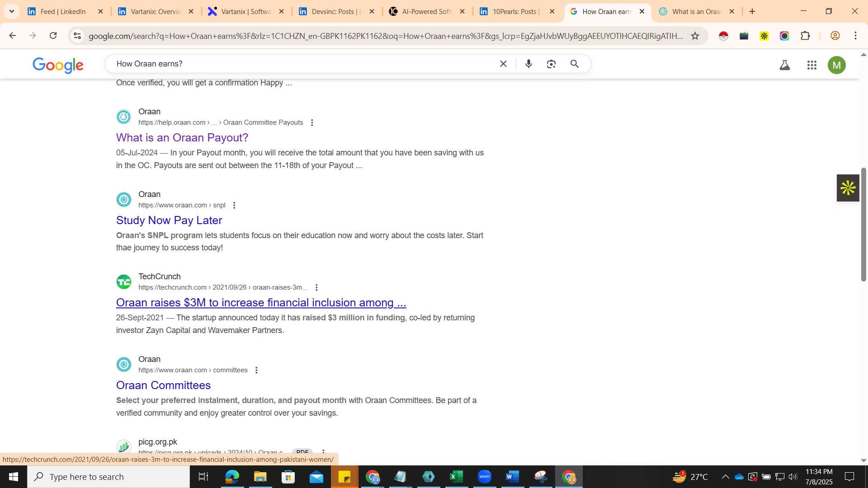Clear the search box text
This screenshot has height=488, width=868.
click(503, 64)
